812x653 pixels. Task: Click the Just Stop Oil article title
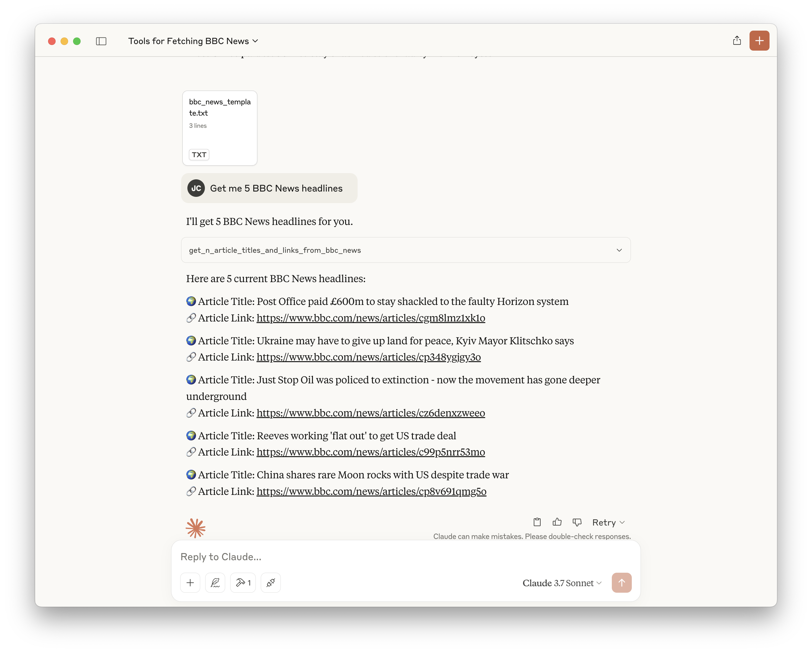(393, 388)
